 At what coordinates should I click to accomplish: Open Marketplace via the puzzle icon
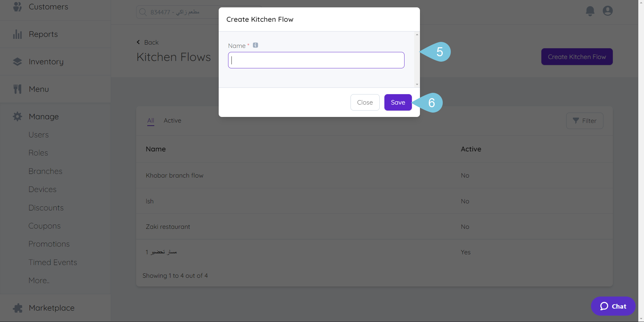tap(17, 308)
